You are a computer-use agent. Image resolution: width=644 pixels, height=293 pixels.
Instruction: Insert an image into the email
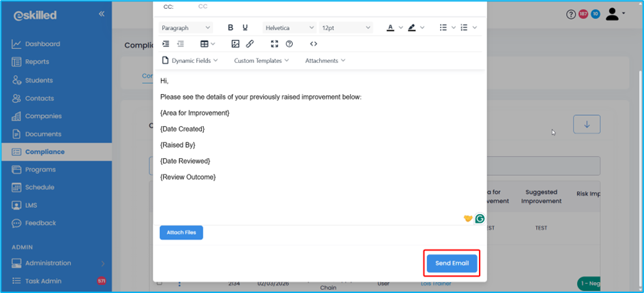coord(235,44)
